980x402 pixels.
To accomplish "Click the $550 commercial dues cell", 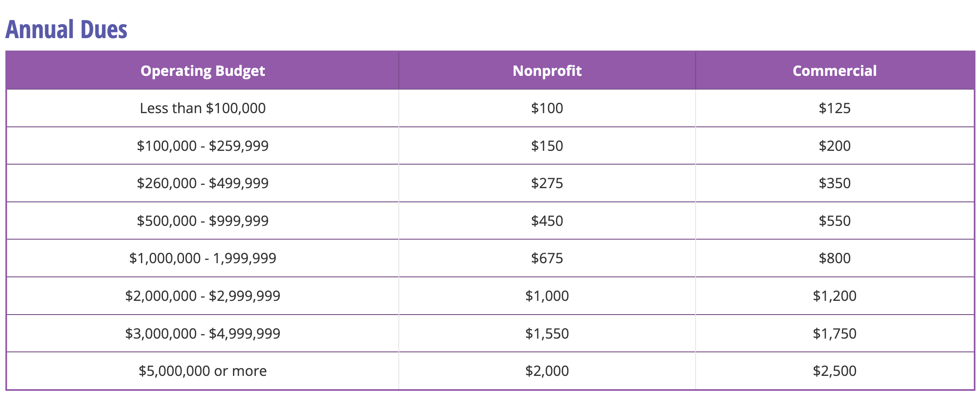I will pos(834,221).
